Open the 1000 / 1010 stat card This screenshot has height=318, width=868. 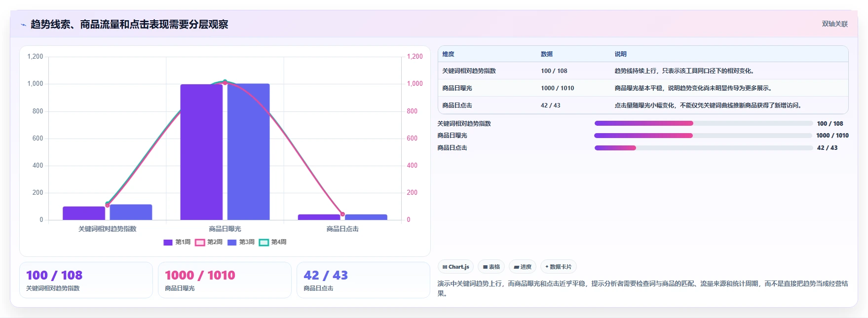point(225,280)
